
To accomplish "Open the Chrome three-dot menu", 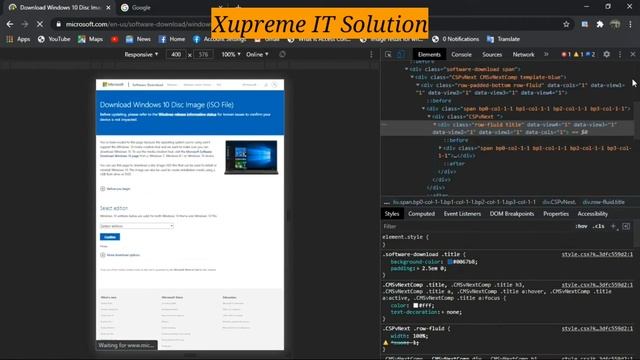I will pyautogui.click(x=630, y=24).
